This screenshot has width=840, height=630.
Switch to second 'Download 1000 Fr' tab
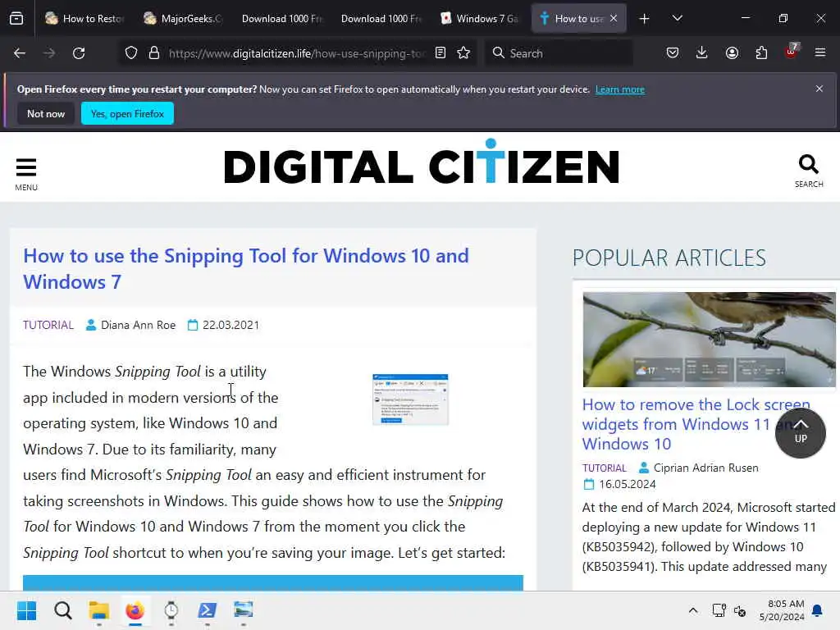(x=381, y=19)
